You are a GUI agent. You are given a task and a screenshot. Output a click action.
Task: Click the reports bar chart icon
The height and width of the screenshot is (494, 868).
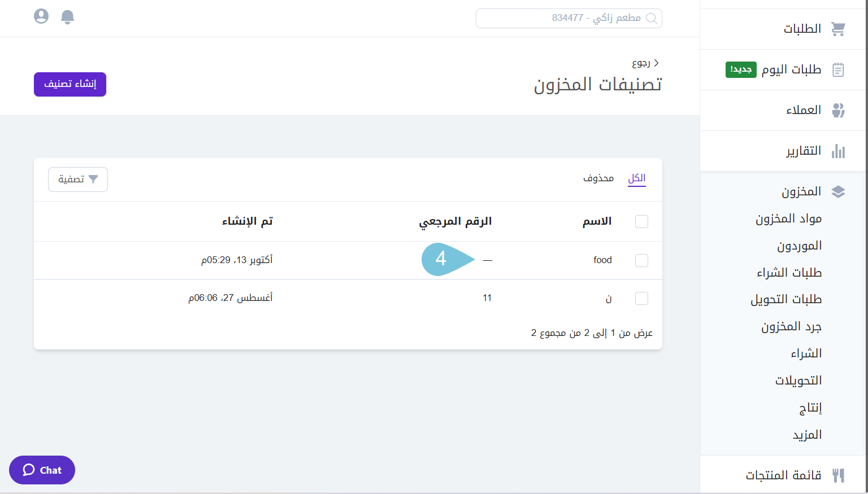[838, 151]
